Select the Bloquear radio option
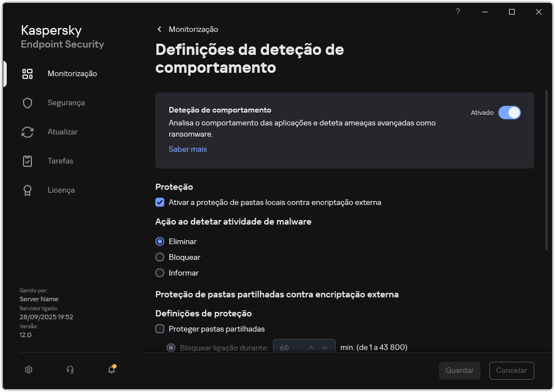Viewport: 555px width, 392px height. coord(160,257)
